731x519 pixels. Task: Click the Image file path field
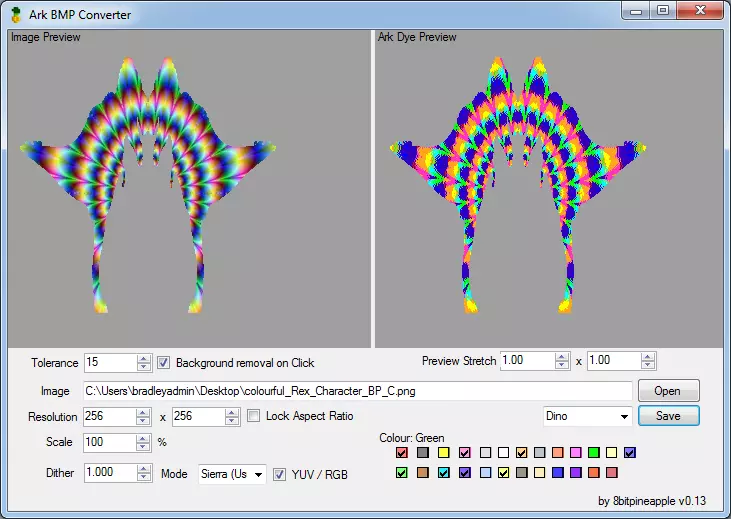358,391
